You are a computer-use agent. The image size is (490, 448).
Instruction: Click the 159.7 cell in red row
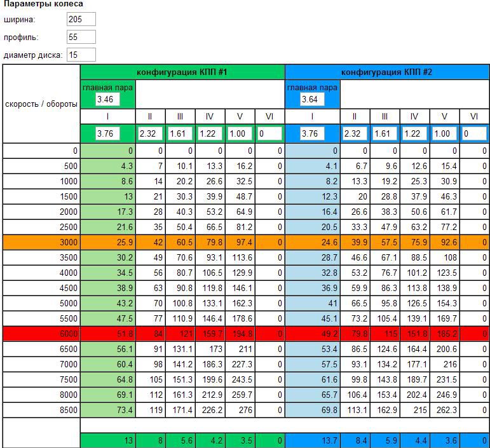click(x=210, y=334)
